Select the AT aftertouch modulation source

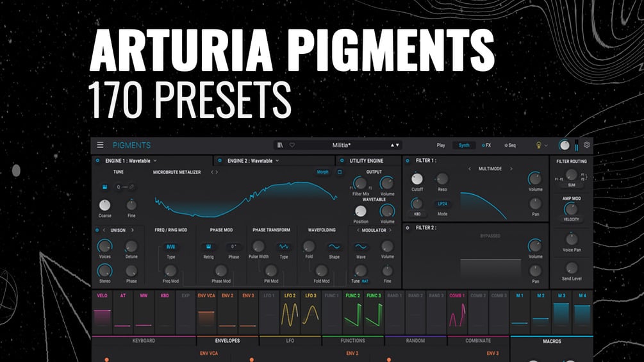pyautogui.click(x=123, y=311)
